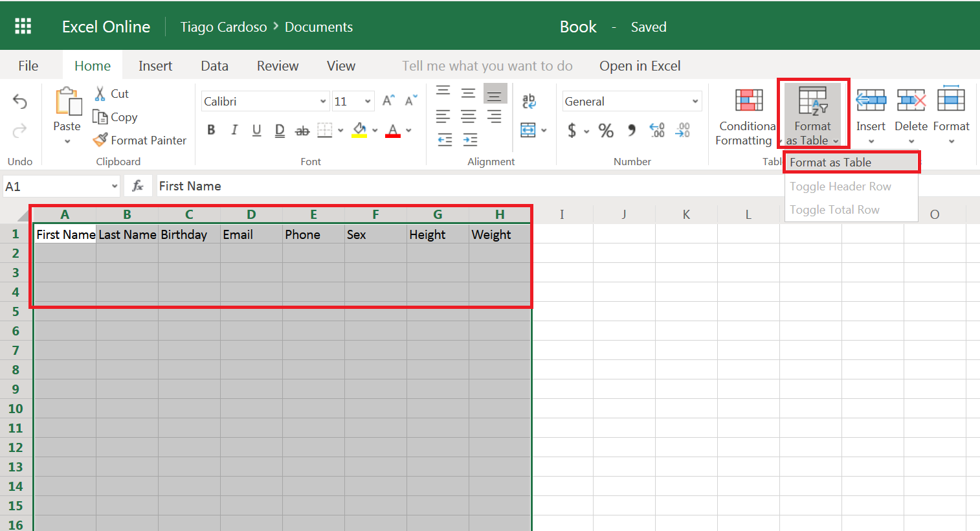Click the Format Painter brush icon

click(100, 140)
